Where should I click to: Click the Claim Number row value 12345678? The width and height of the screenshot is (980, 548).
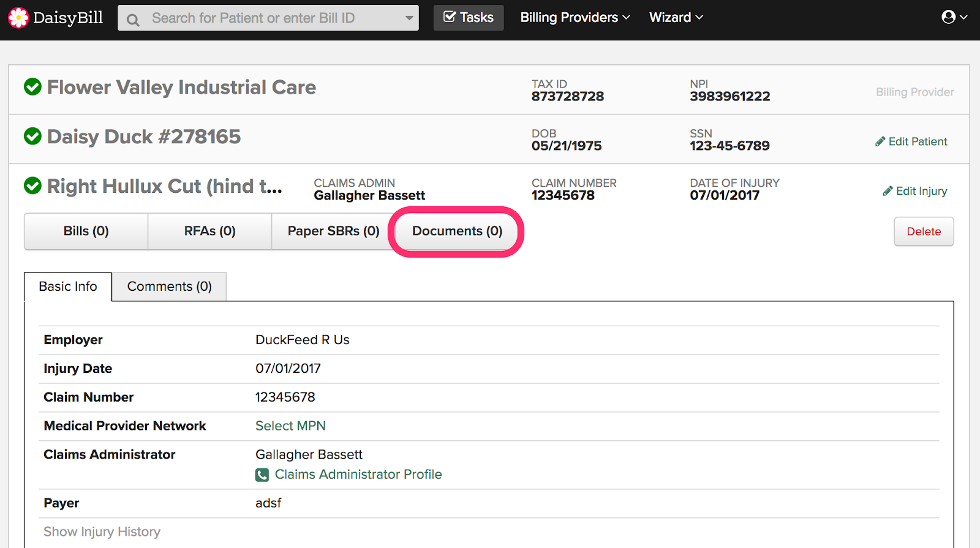coord(285,397)
